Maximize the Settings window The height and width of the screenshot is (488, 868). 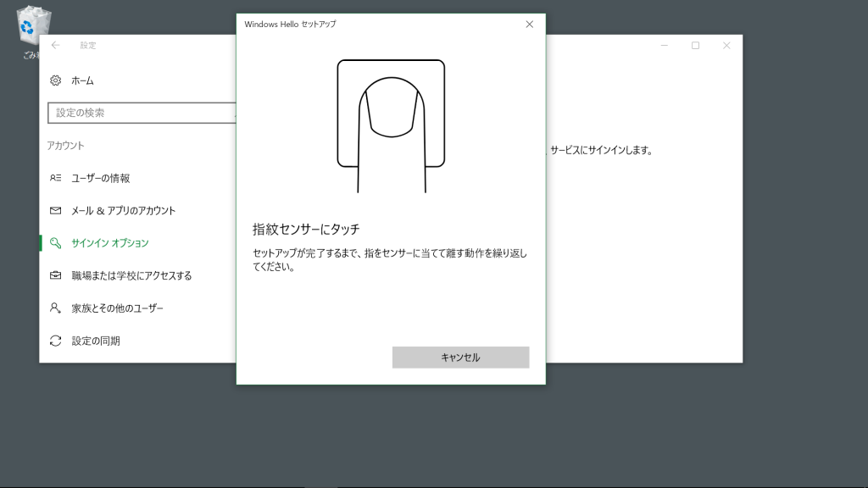(695, 46)
